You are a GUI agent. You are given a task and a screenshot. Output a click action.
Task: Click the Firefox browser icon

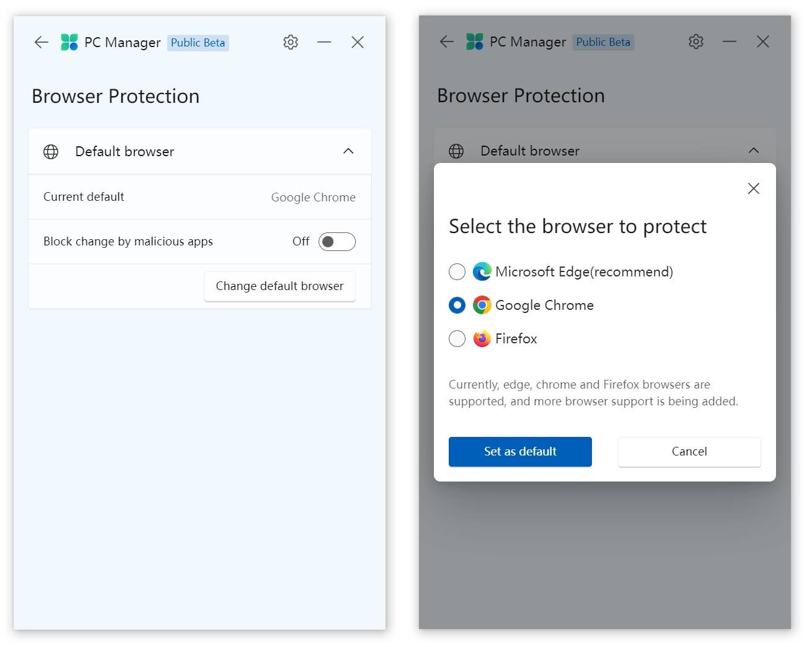tap(482, 338)
